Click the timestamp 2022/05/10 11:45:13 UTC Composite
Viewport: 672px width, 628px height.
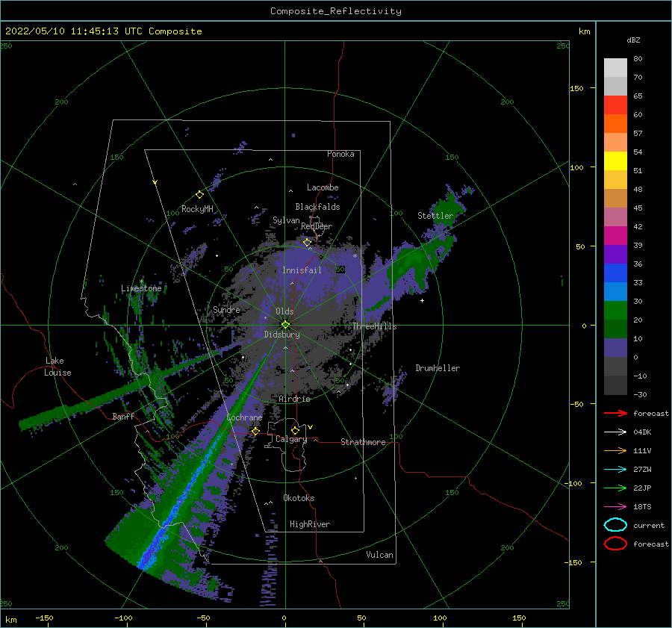pyautogui.click(x=103, y=31)
